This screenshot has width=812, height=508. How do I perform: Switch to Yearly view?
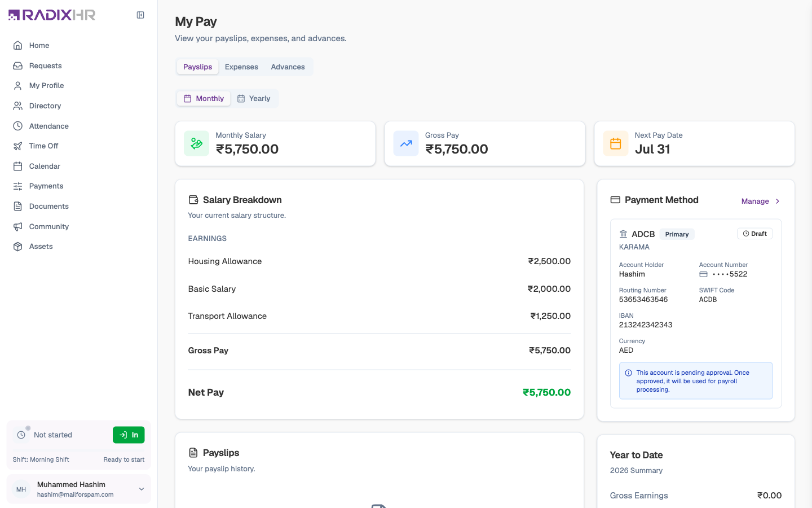coord(254,98)
